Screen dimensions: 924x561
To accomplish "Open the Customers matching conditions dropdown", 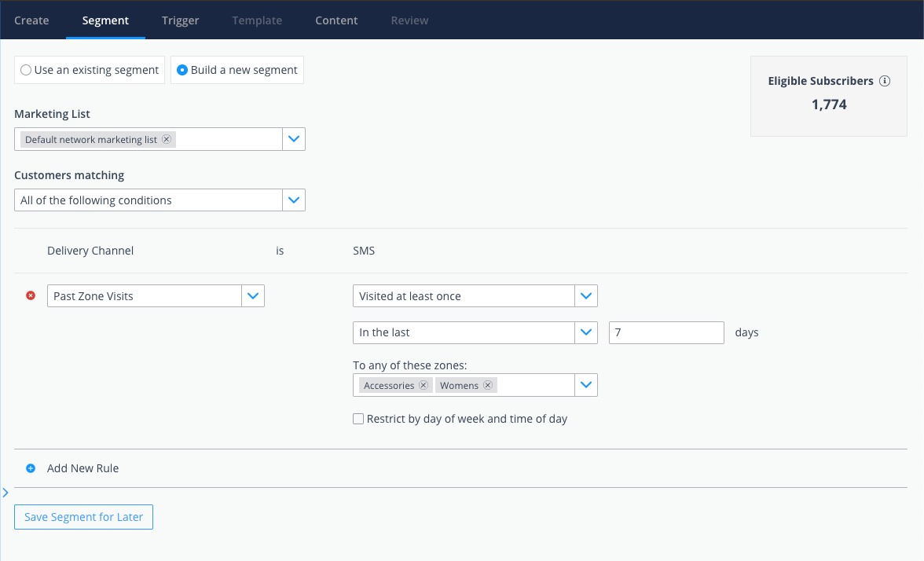I will point(294,200).
